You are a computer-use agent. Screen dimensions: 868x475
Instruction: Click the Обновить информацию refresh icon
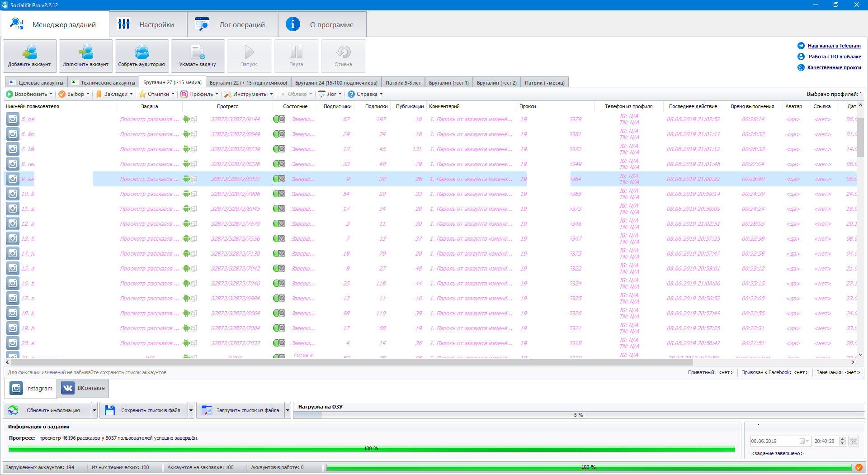(13, 410)
